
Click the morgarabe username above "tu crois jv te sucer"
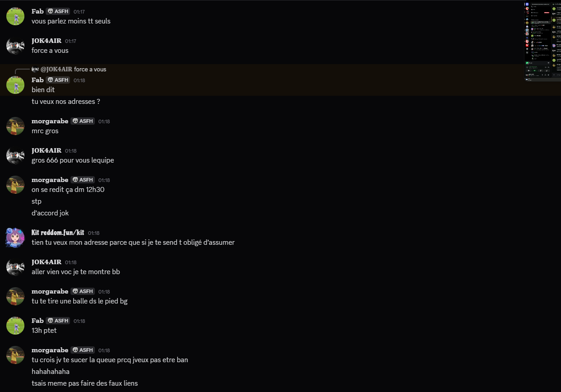click(50, 350)
